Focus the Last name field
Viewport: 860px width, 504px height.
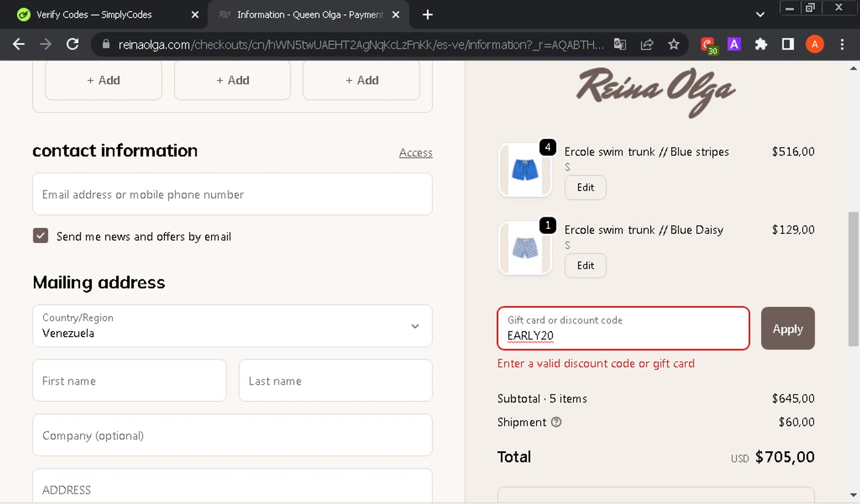[335, 381]
